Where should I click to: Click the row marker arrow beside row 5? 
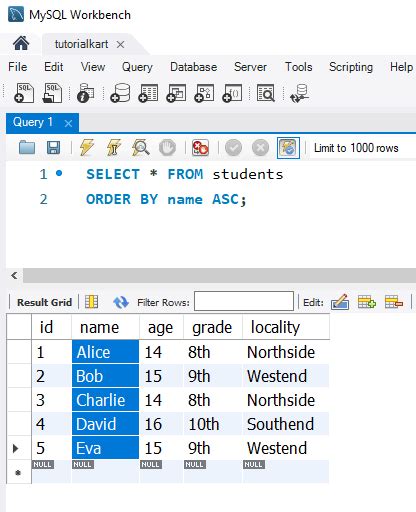coord(16,448)
